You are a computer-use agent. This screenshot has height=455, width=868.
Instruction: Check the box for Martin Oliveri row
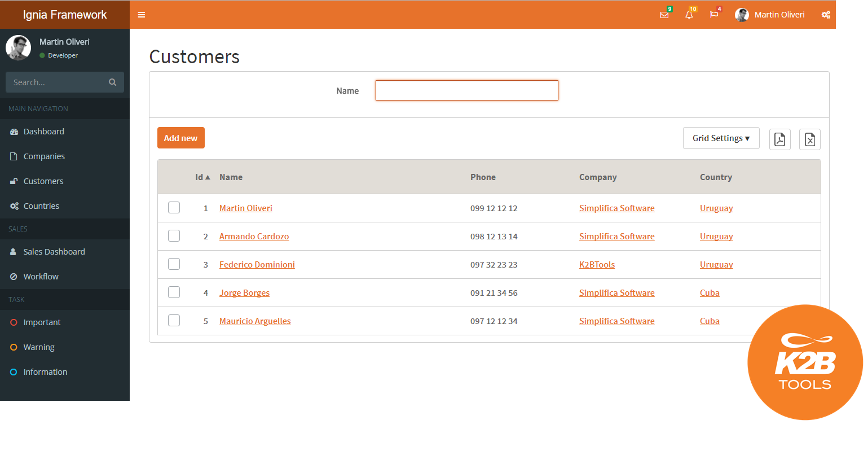174,208
